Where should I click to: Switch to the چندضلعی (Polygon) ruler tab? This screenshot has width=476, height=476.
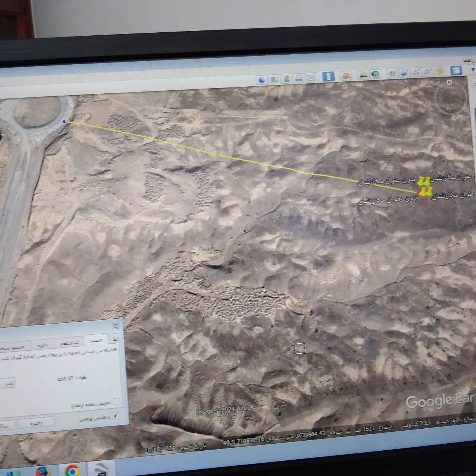(69, 342)
